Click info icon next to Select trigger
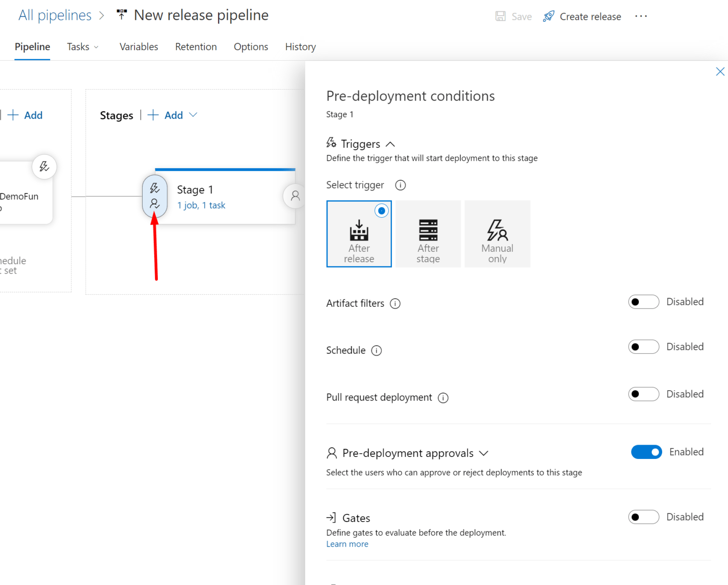The height and width of the screenshot is (585, 728). pyautogui.click(x=400, y=185)
